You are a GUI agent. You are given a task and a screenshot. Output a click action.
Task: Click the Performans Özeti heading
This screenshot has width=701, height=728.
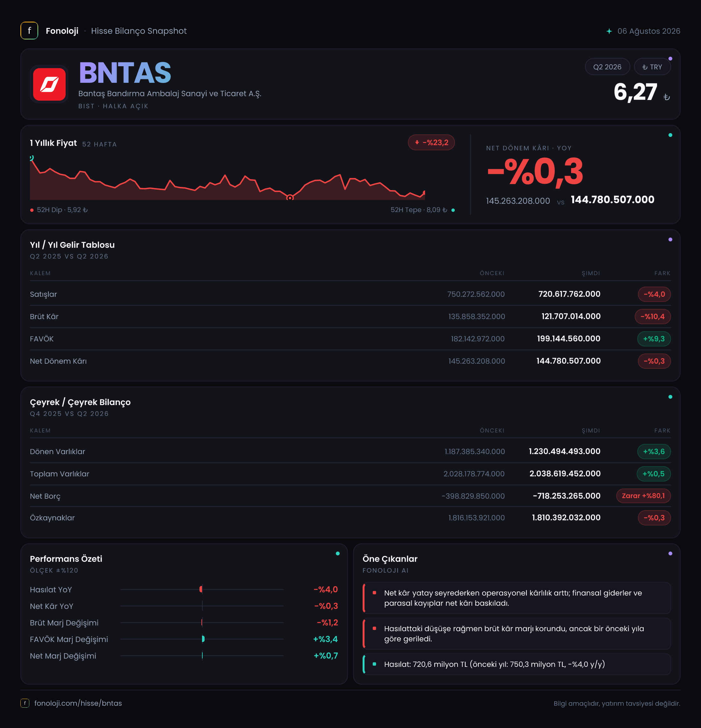click(66, 559)
